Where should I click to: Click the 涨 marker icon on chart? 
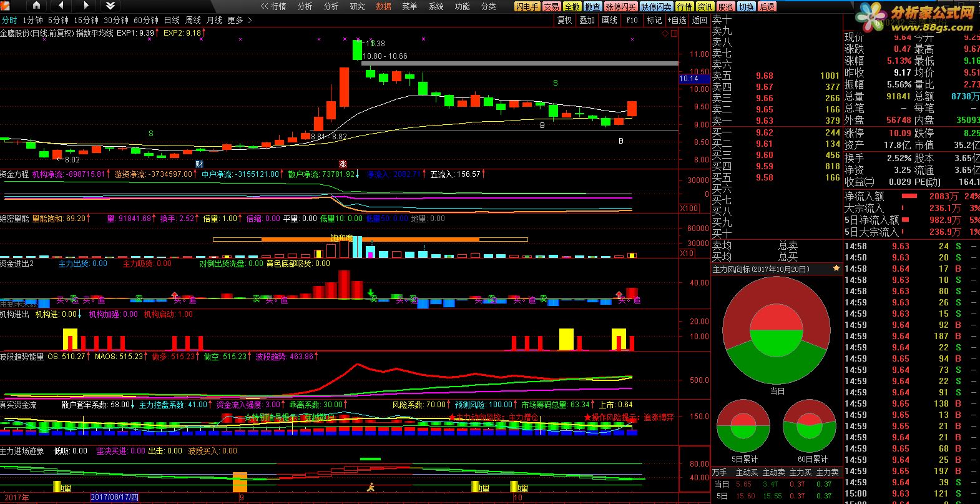(x=342, y=164)
